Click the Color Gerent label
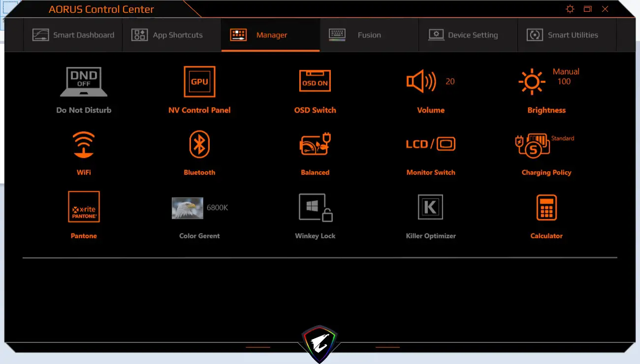 (199, 236)
